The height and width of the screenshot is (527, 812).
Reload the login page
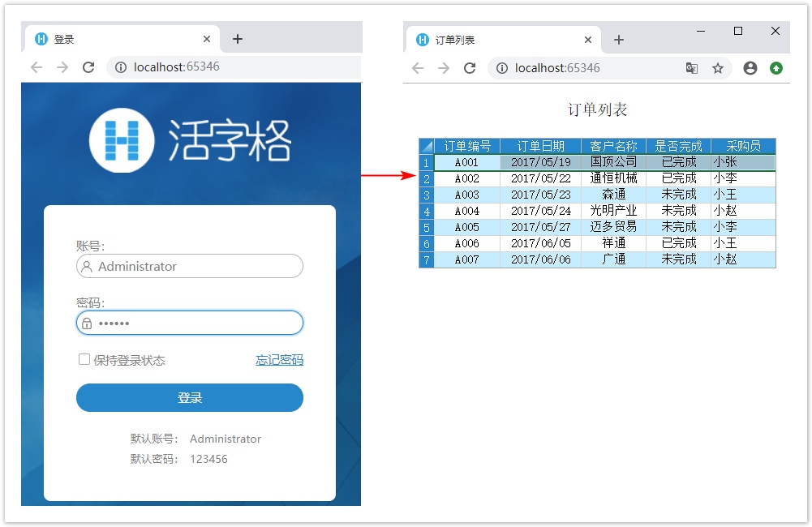(88, 67)
